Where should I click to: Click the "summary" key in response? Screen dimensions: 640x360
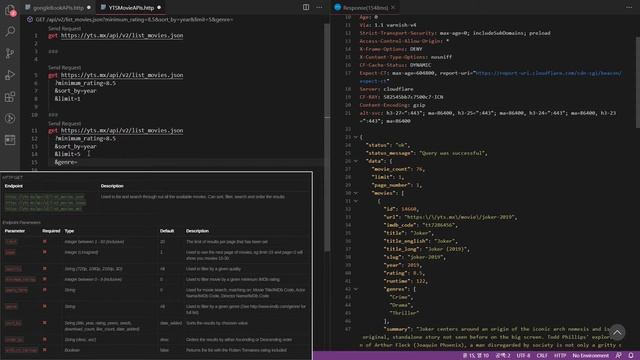point(398,329)
